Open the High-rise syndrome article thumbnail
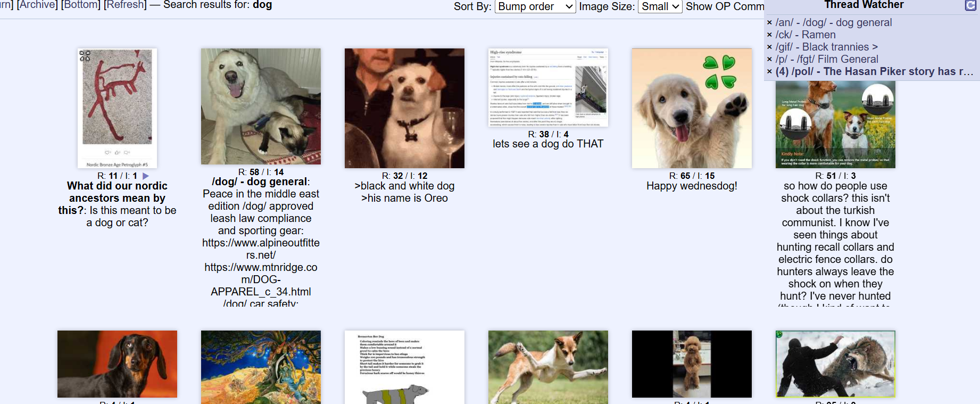 (548, 88)
